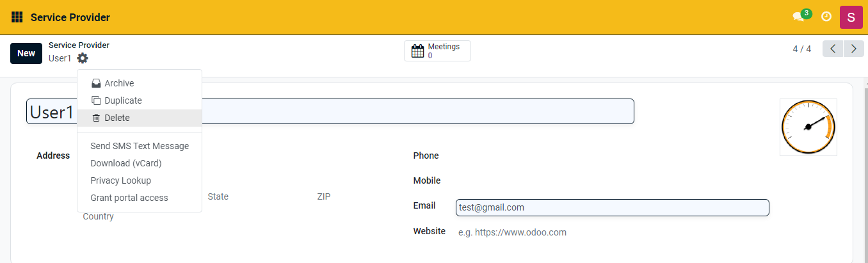Open the user avatar menu
The width and height of the screenshot is (868, 263).
pyautogui.click(x=851, y=17)
